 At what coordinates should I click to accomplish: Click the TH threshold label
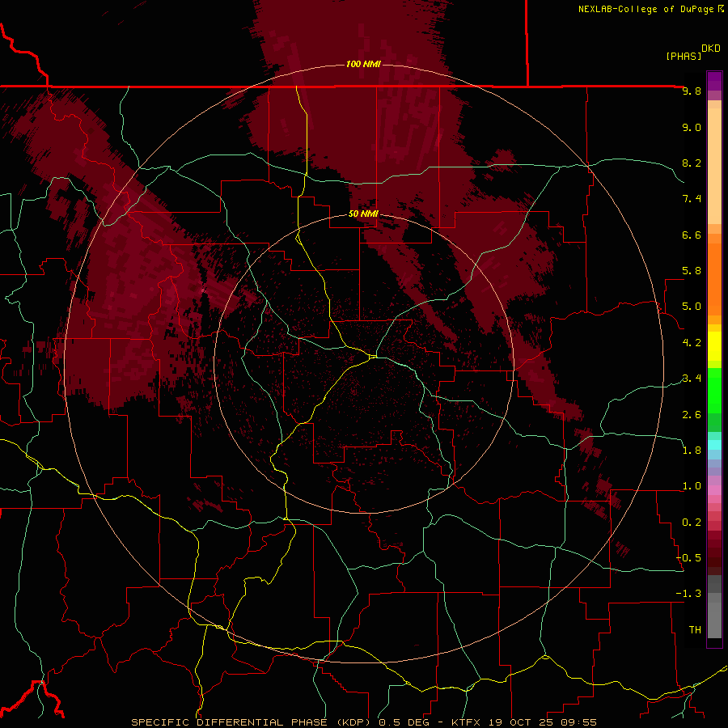[x=695, y=630]
